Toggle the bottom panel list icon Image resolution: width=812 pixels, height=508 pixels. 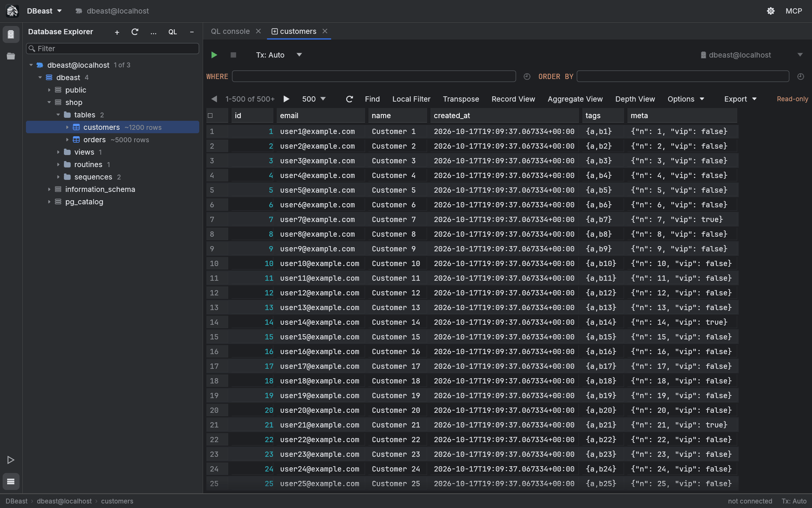click(11, 481)
